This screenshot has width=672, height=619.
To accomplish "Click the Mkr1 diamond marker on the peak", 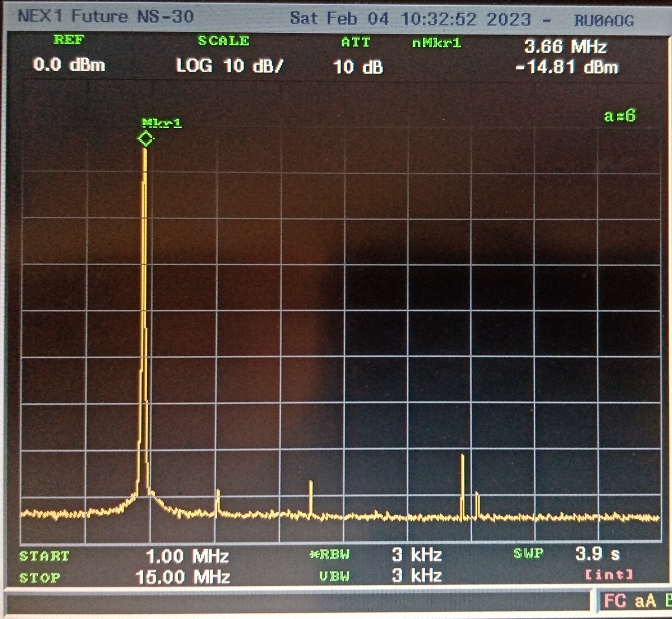I will [146, 139].
